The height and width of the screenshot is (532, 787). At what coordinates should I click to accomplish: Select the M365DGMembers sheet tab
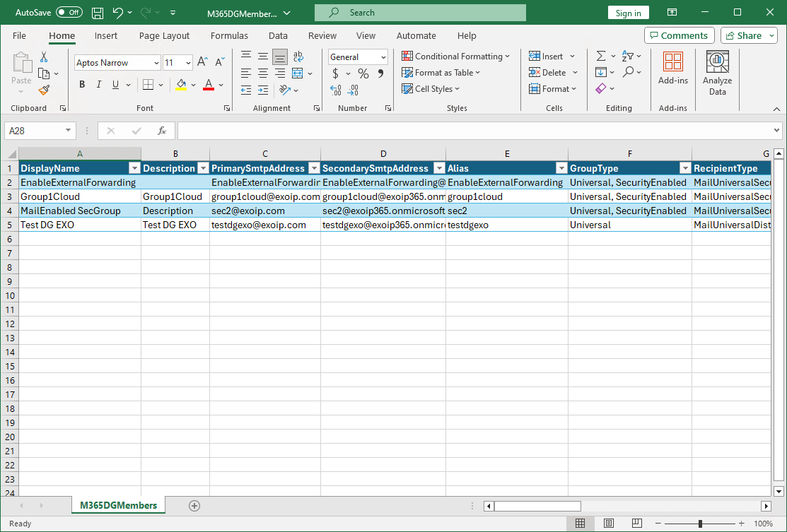tap(118, 505)
